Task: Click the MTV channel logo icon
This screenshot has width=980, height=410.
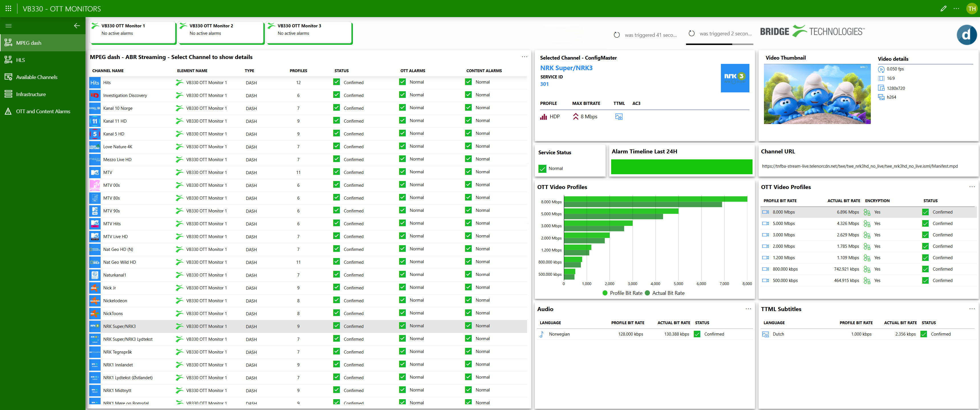Action: click(x=95, y=172)
